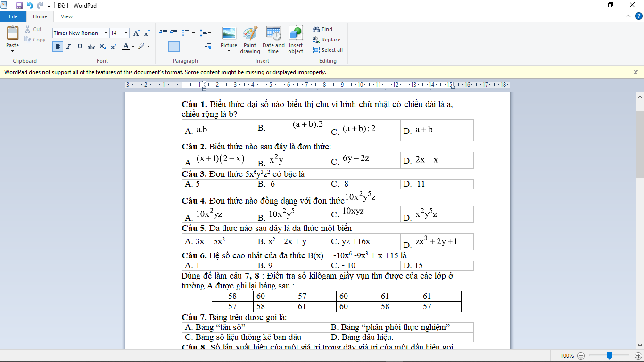Open the WordPad Help icon

[x=639, y=16]
